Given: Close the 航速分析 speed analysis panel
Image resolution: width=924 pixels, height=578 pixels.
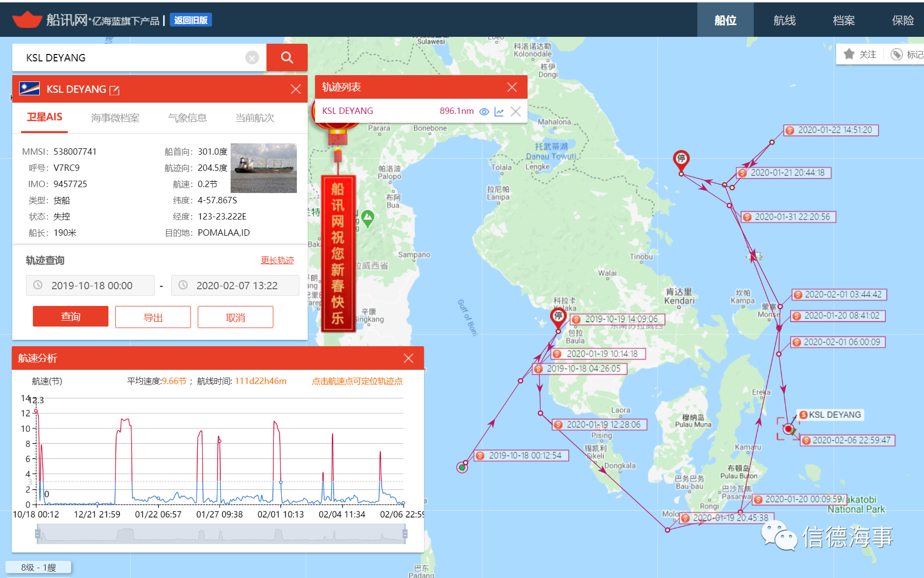Looking at the screenshot, I should coord(408,358).
